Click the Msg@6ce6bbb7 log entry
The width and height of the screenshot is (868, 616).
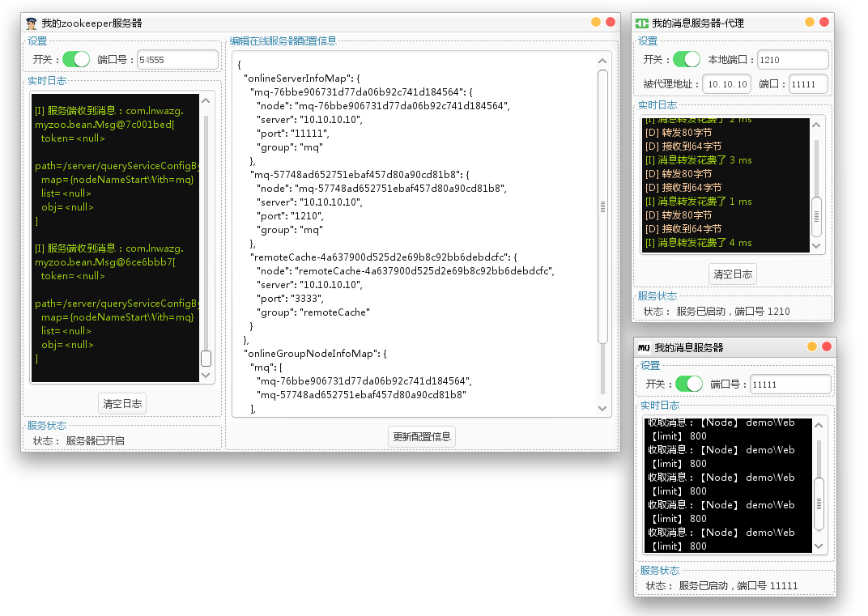pos(109,255)
